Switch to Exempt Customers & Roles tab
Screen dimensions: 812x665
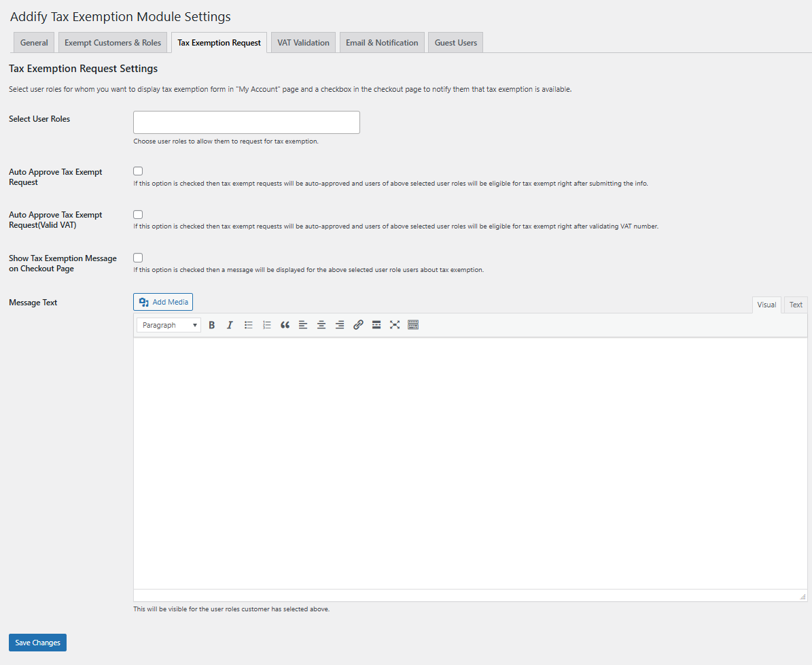tap(113, 43)
